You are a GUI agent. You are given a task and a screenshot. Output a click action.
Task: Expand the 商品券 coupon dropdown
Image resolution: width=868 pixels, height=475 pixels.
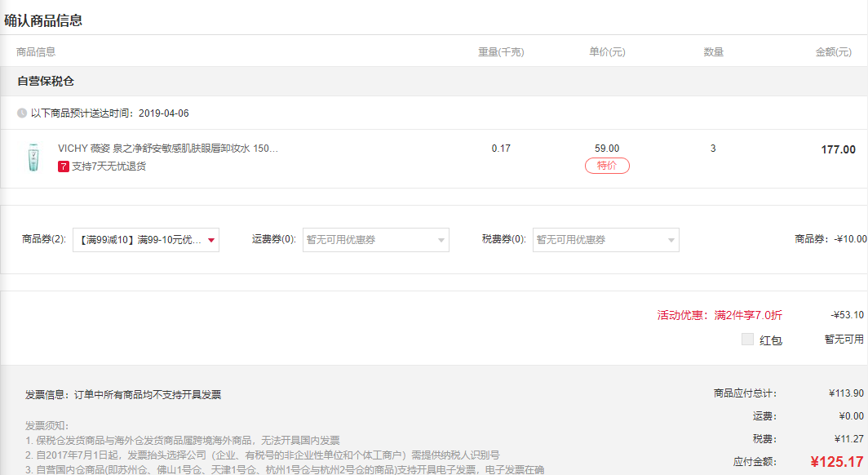(x=146, y=240)
